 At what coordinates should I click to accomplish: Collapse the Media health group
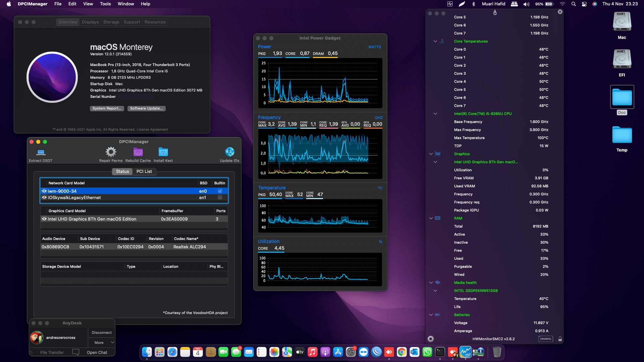pyautogui.click(x=431, y=283)
